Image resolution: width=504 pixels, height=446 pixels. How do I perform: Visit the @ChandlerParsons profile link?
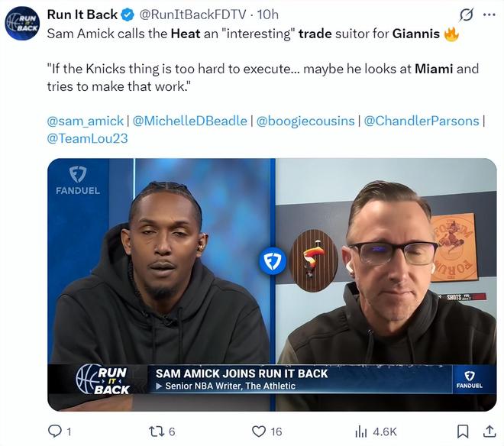point(422,121)
